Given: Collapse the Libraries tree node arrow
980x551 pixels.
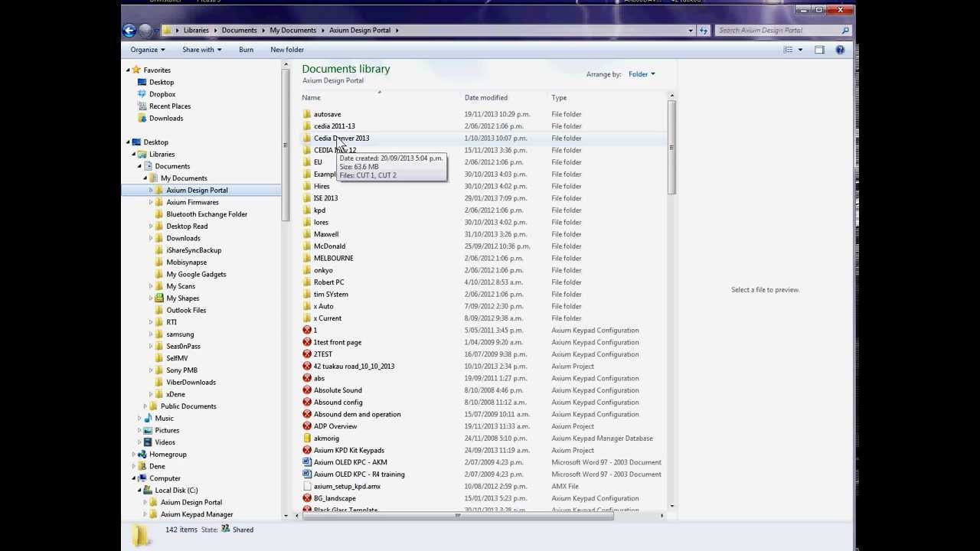Looking at the screenshot, I should 134,154.
